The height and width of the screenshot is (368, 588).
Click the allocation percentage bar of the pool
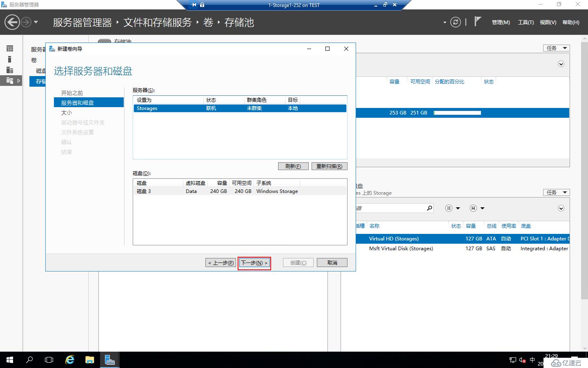(x=457, y=112)
